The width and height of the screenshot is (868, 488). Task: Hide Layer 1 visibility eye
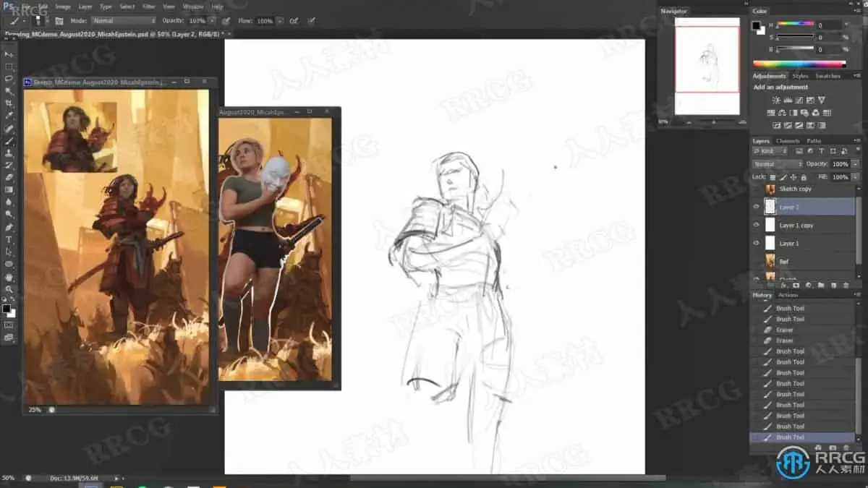click(x=757, y=243)
